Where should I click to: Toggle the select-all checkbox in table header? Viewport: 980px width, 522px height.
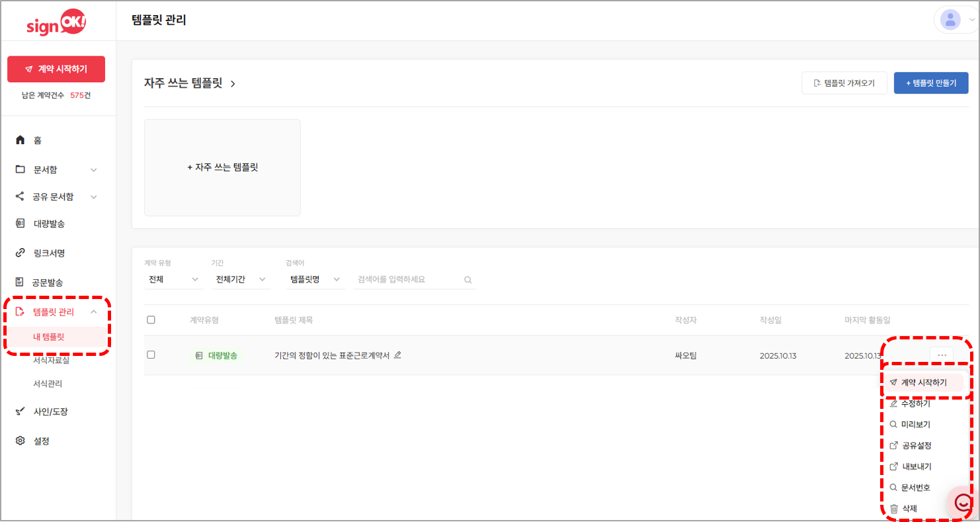tap(151, 320)
